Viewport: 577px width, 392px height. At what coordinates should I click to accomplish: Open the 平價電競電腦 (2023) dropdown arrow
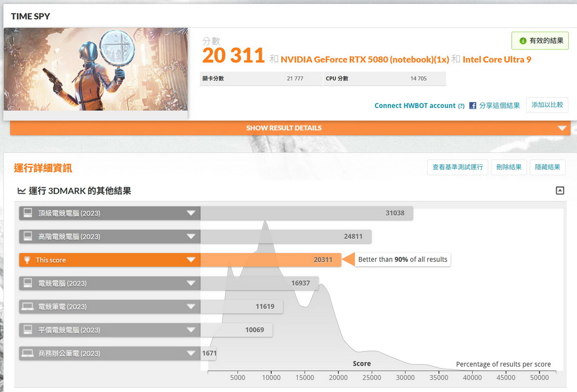click(191, 330)
